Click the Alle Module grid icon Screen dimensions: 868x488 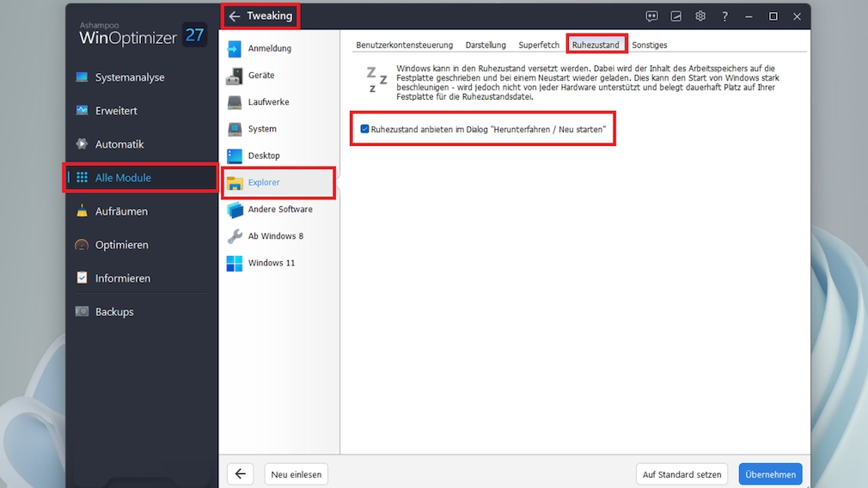[x=82, y=177]
